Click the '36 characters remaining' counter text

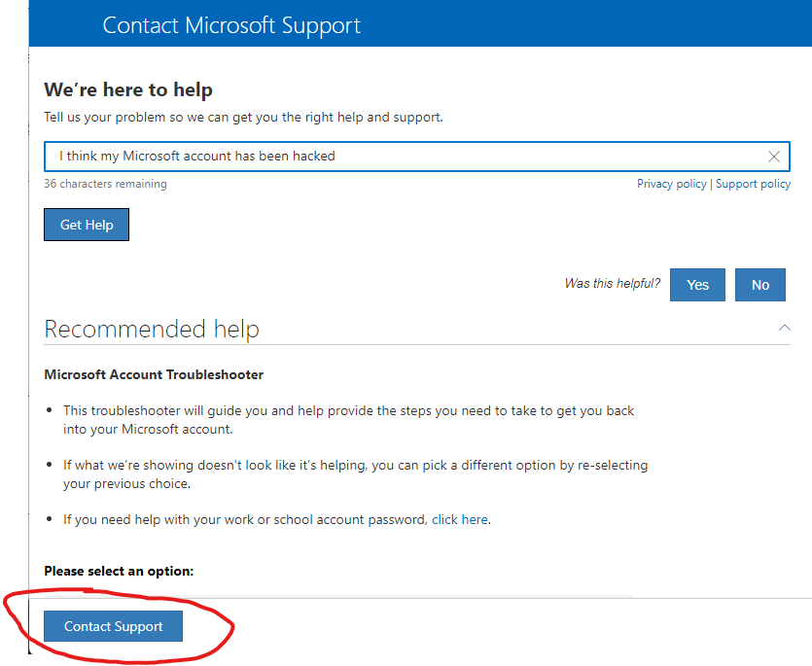[106, 184]
